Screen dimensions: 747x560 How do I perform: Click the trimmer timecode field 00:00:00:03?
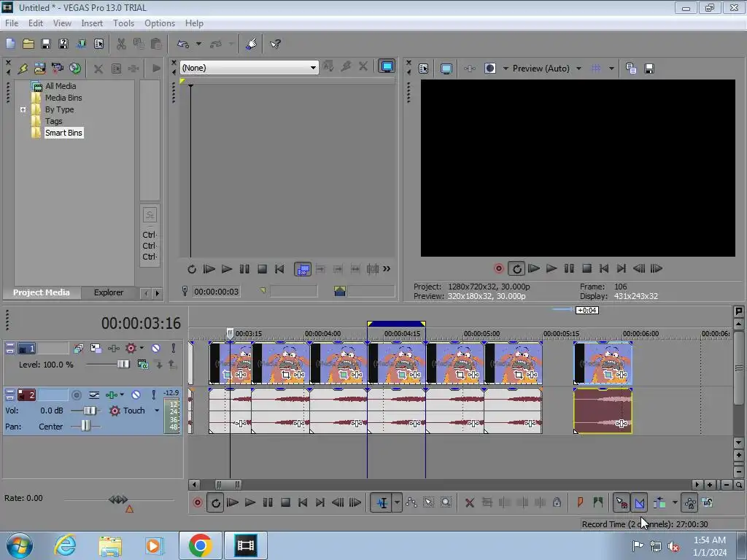pos(216,292)
